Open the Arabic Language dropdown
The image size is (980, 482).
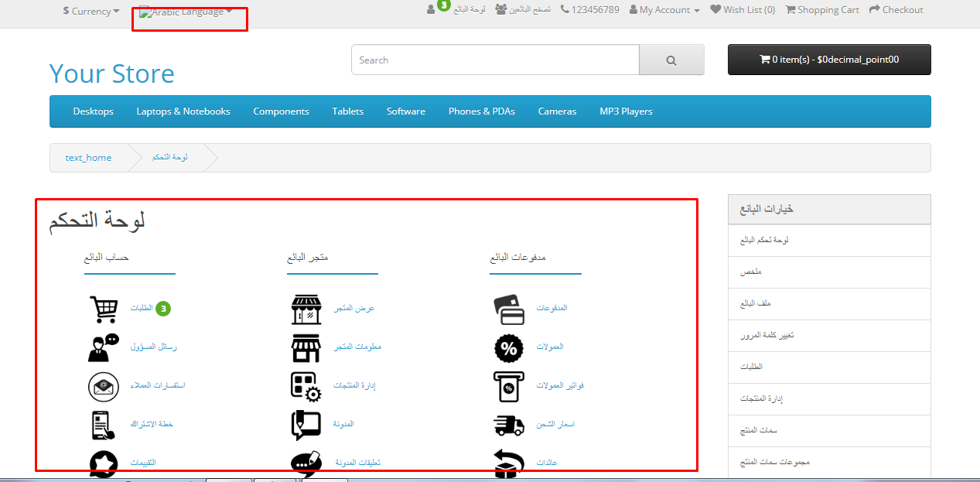pyautogui.click(x=186, y=12)
